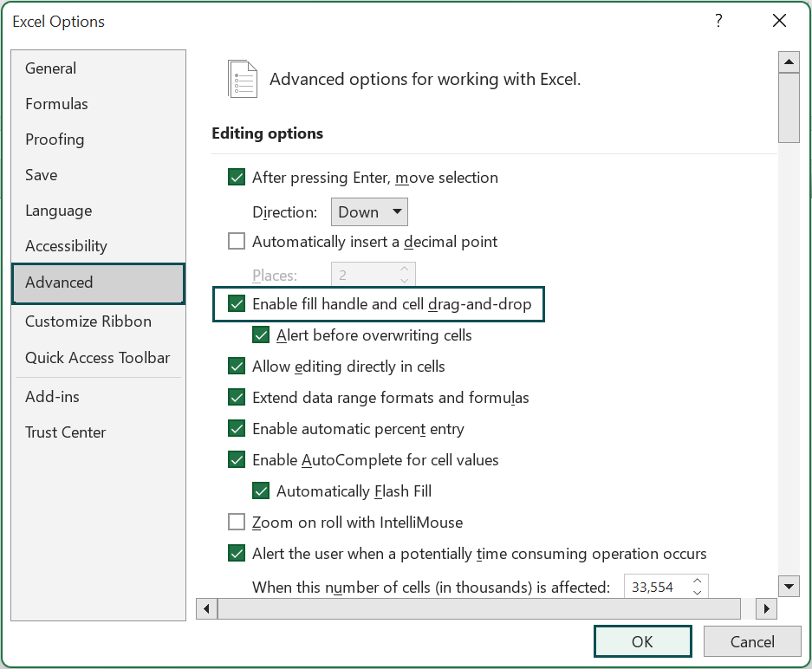Disable Enable AutoComplete for cell values
This screenshot has width=812, height=669.
pyautogui.click(x=237, y=459)
